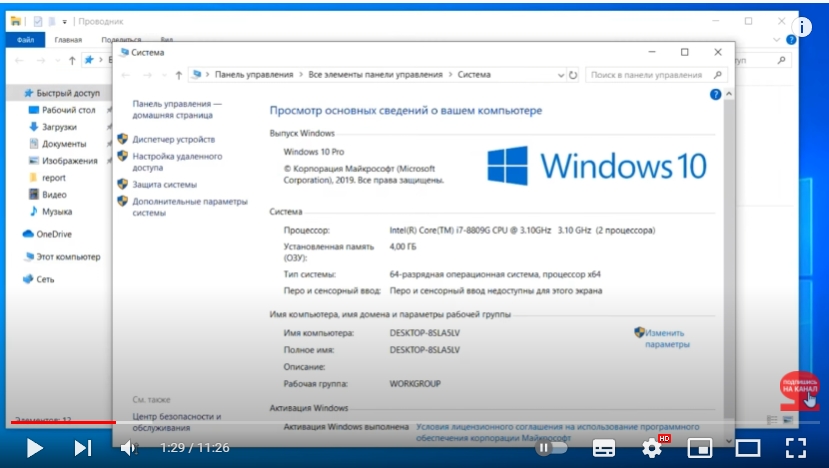Viewport: 829px width, 468px height.
Task: Select Изображения in Проводник sidebar
Action: pos(63,161)
